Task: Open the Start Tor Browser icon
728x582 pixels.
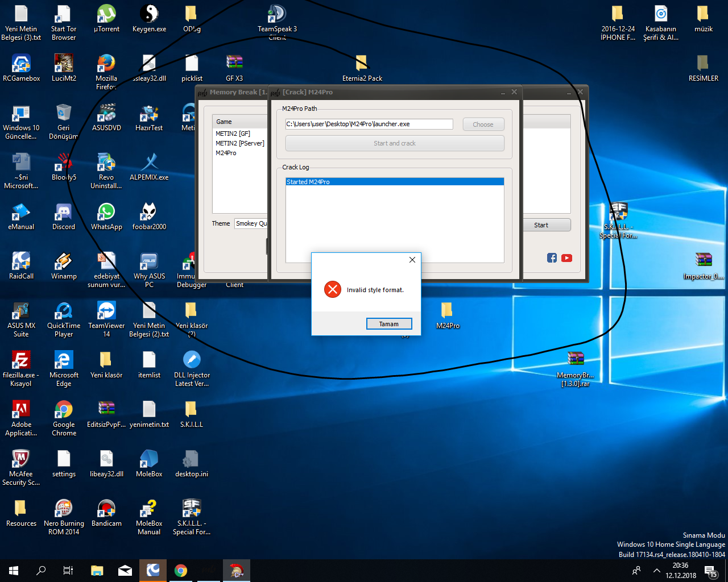Action: point(64,23)
